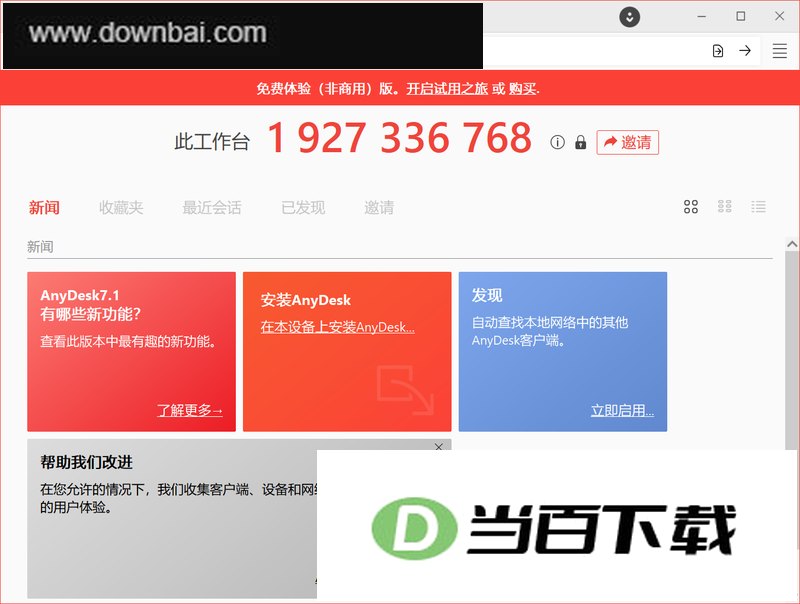Open the hamburger main menu
The image size is (800, 604).
(x=779, y=51)
